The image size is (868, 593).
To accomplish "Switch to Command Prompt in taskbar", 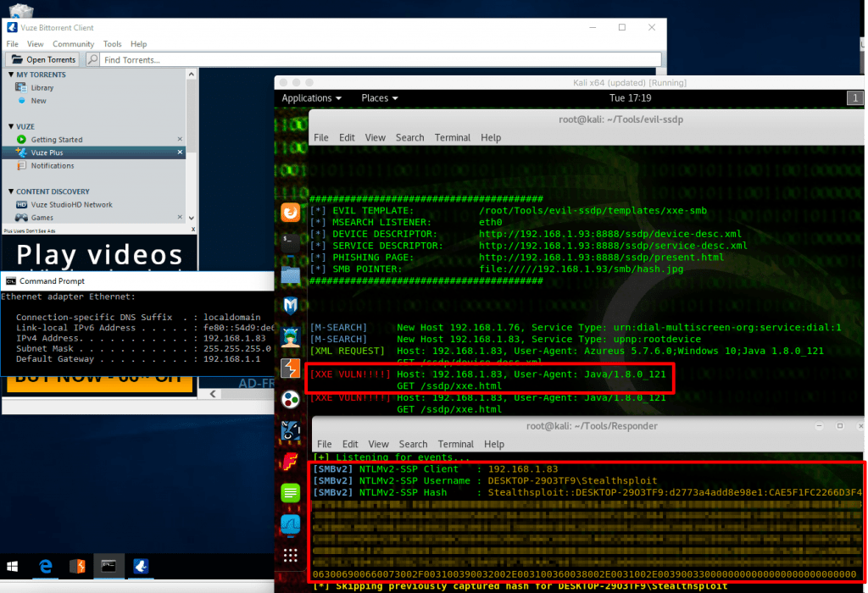I will click(108, 567).
